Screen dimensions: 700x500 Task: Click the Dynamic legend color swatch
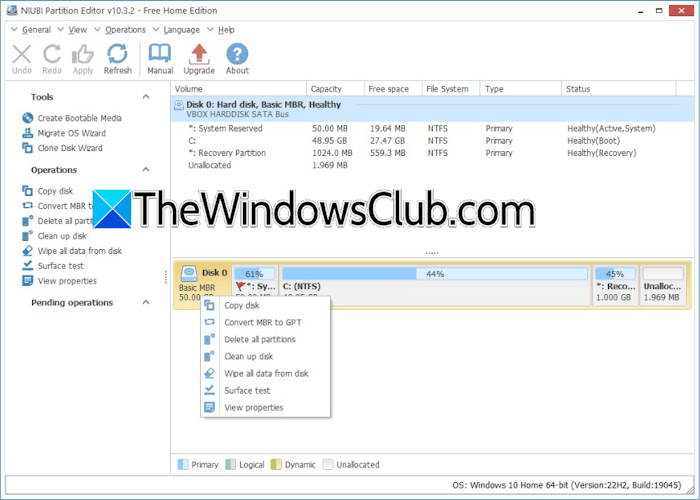click(276, 464)
